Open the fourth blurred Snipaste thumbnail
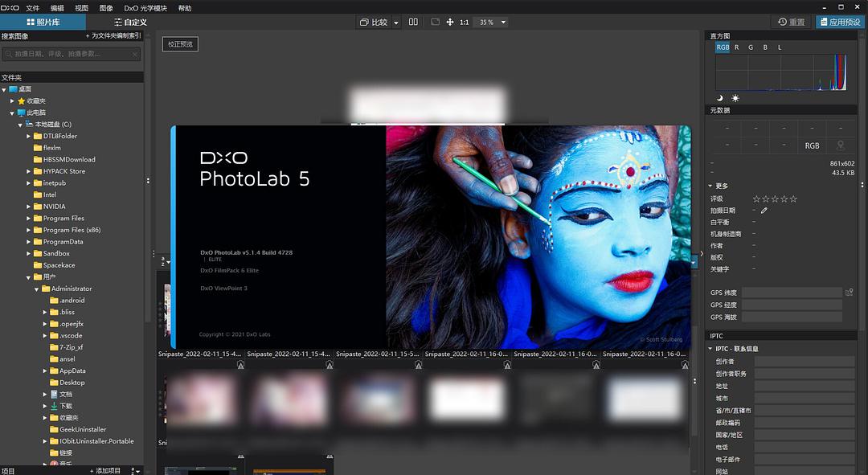 click(467, 399)
